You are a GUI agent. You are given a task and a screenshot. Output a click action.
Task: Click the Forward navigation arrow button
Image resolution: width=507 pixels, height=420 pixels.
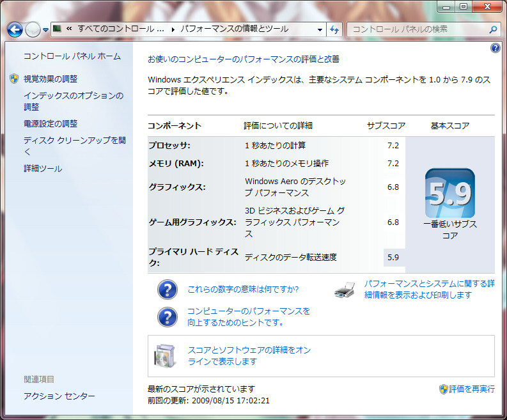point(33,29)
